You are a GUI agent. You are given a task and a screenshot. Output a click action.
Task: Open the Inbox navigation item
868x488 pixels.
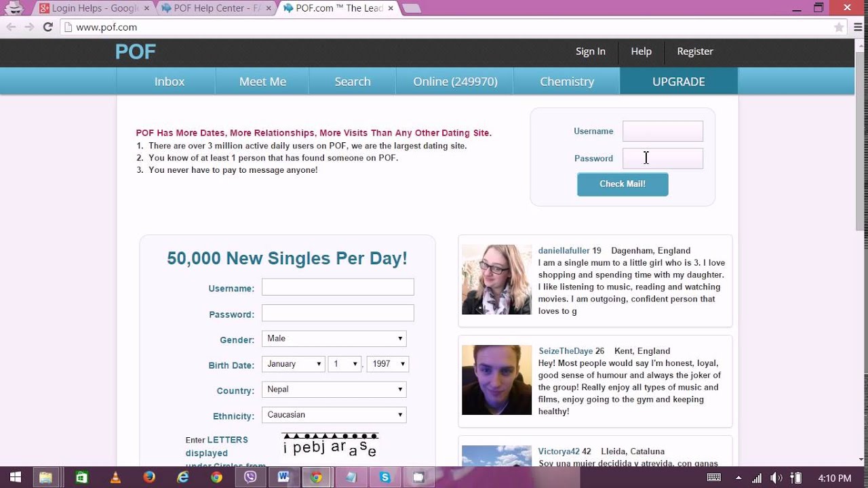(x=170, y=81)
